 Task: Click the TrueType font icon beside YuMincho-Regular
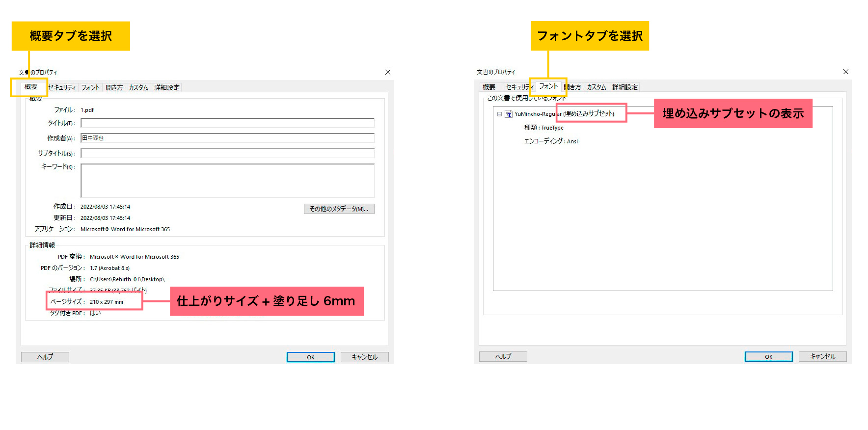pos(509,114)
